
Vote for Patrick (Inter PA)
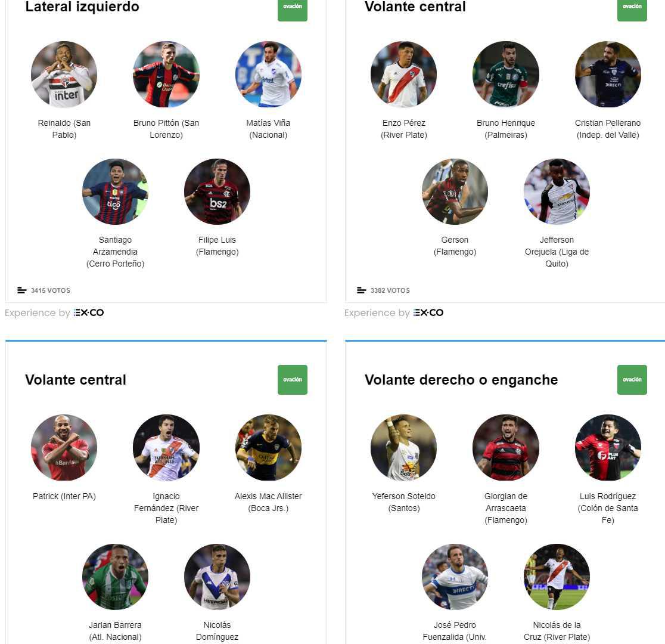tap(64, 447)
